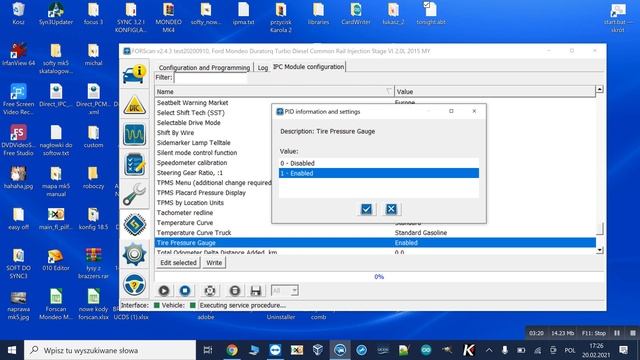
Task: Open the IrfanView 64 desktop icon
Action: click(x=18, y=55)
